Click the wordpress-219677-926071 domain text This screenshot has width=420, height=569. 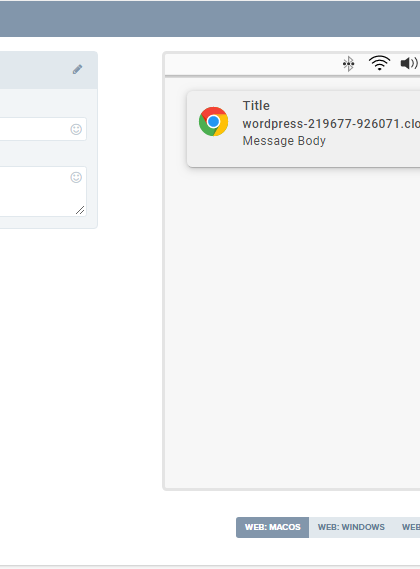click(331, 124)
